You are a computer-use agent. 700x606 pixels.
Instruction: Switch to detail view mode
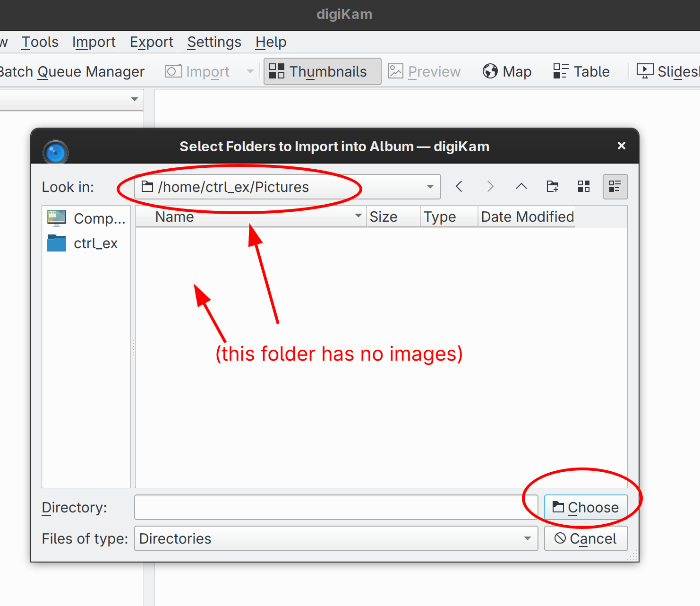(x=615, y=187)
